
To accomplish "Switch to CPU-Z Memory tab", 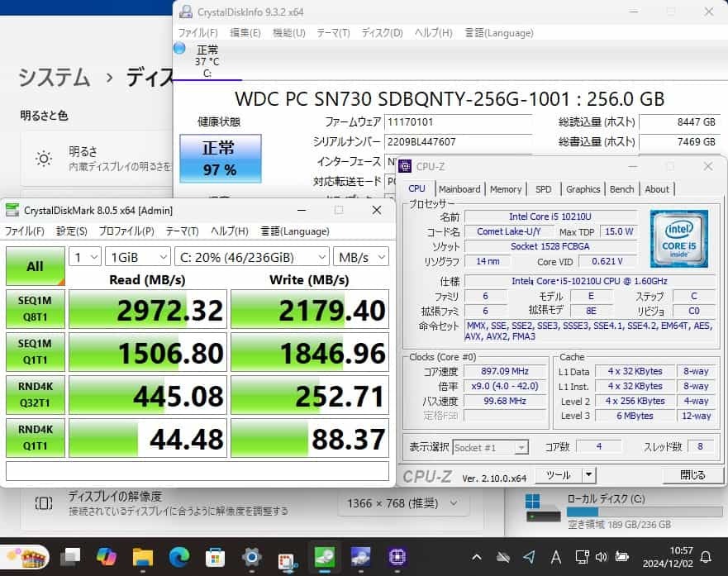I will pos(506,189).
